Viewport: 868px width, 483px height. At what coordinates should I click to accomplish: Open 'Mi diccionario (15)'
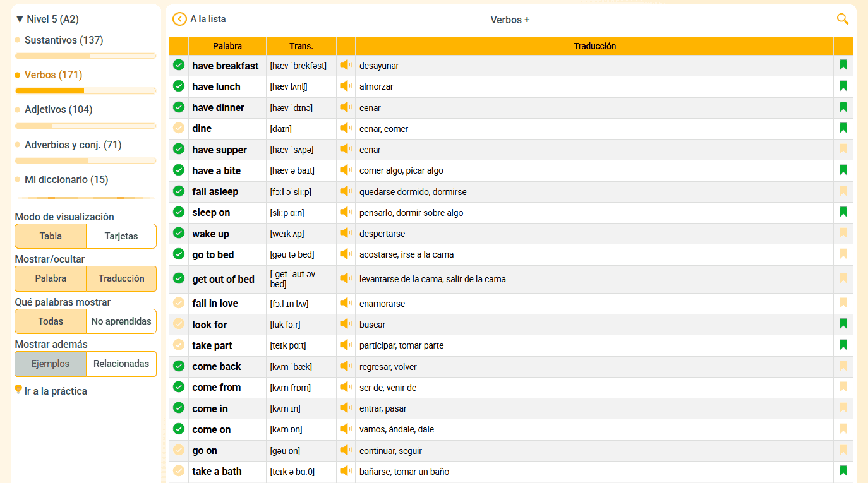point(66,179)
